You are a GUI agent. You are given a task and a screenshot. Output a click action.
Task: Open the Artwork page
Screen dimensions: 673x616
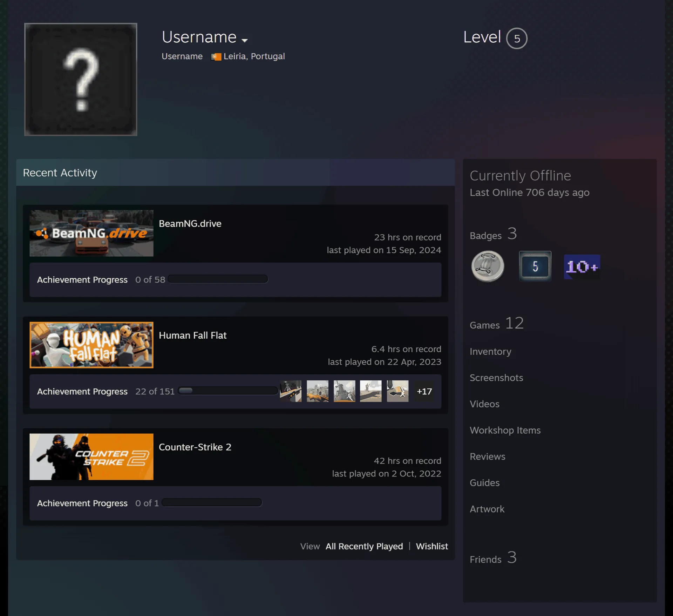click(487, 509)
